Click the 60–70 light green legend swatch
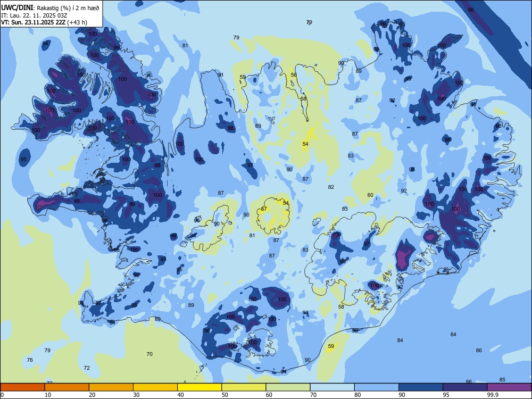This screenshot has height=399, width=532. 288,387
